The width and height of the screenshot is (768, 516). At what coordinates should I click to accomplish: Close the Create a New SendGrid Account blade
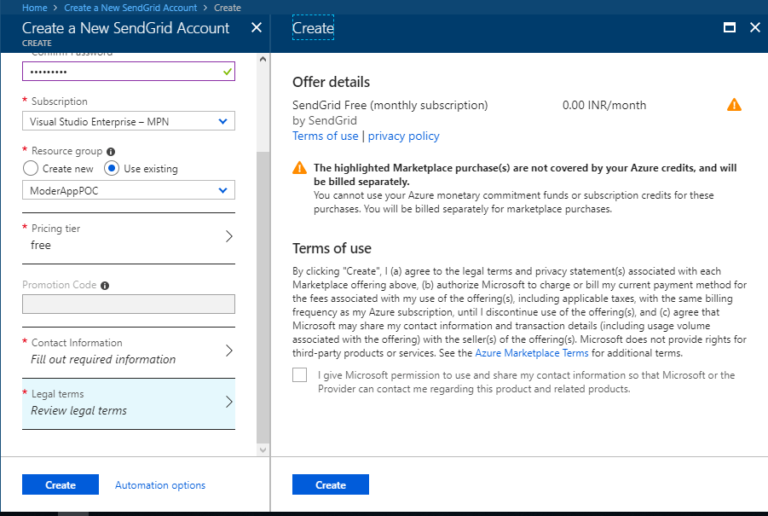pos(256,28)
